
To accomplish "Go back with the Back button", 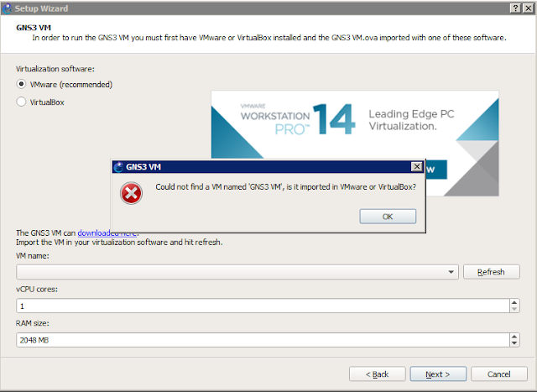I will [x=378, y=374].
